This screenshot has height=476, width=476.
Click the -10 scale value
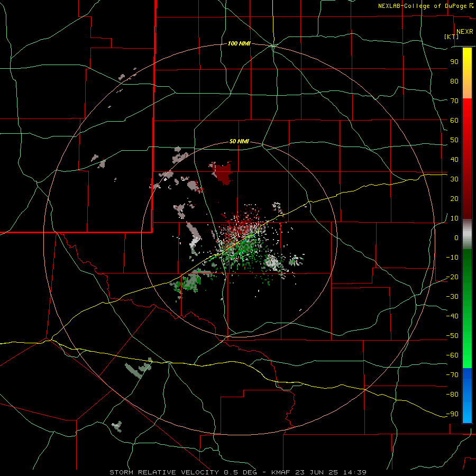pos(452,258)
